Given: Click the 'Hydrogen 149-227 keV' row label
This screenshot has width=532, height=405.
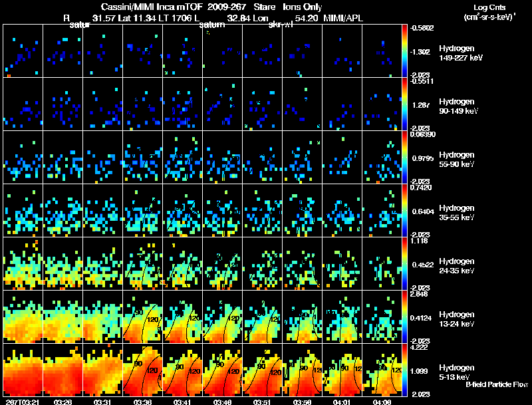Looking at the screenshot, I should click(461, 53).
